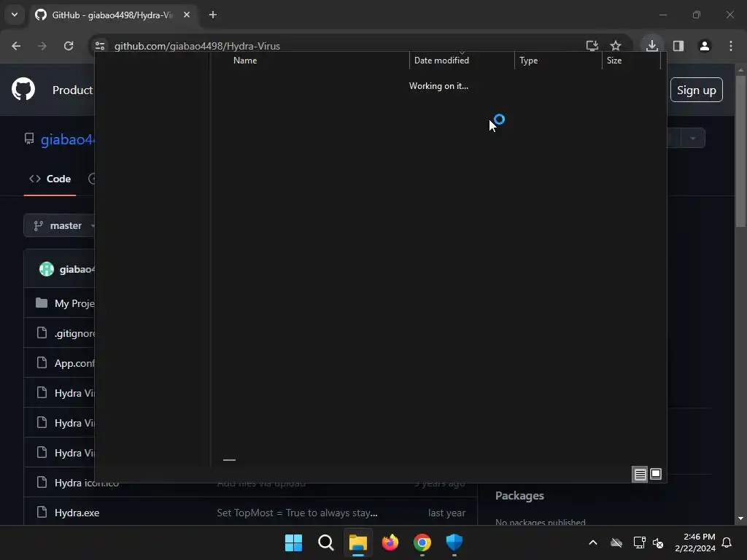Open Windows Search from taskbar
Viewport: 747px width, 560px height.
pyautogui.click(x=326, y=542)
